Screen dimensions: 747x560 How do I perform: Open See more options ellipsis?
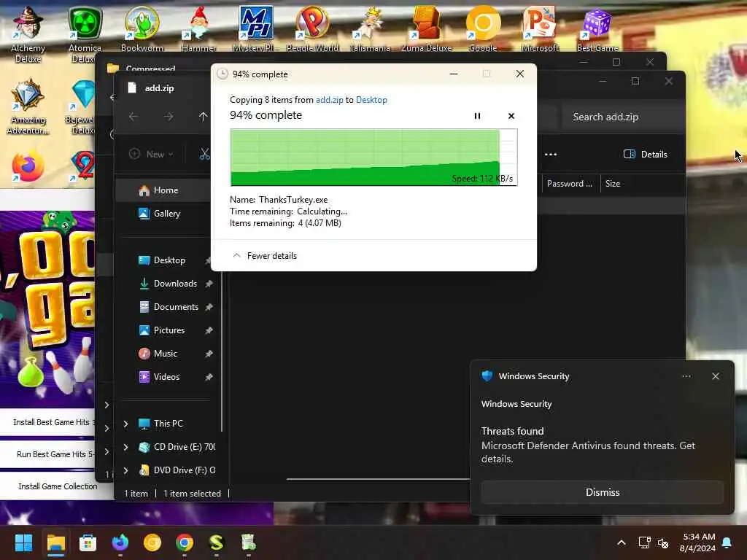point(551,155)
